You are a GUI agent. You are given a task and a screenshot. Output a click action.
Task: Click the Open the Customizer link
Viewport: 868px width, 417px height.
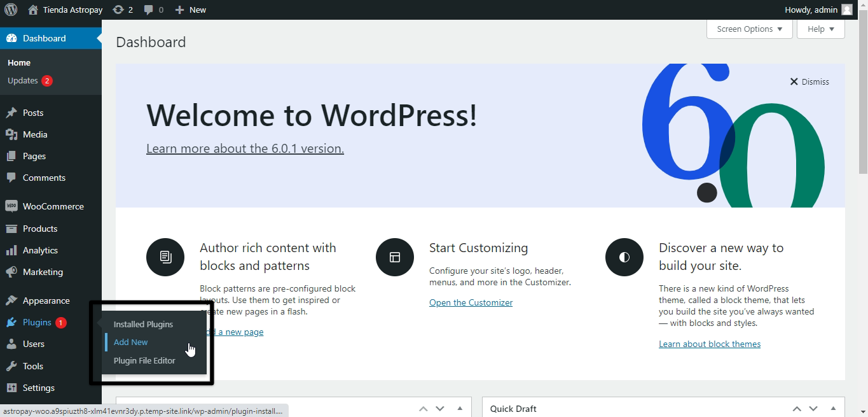pyautogui.click(x=471, y=302)
